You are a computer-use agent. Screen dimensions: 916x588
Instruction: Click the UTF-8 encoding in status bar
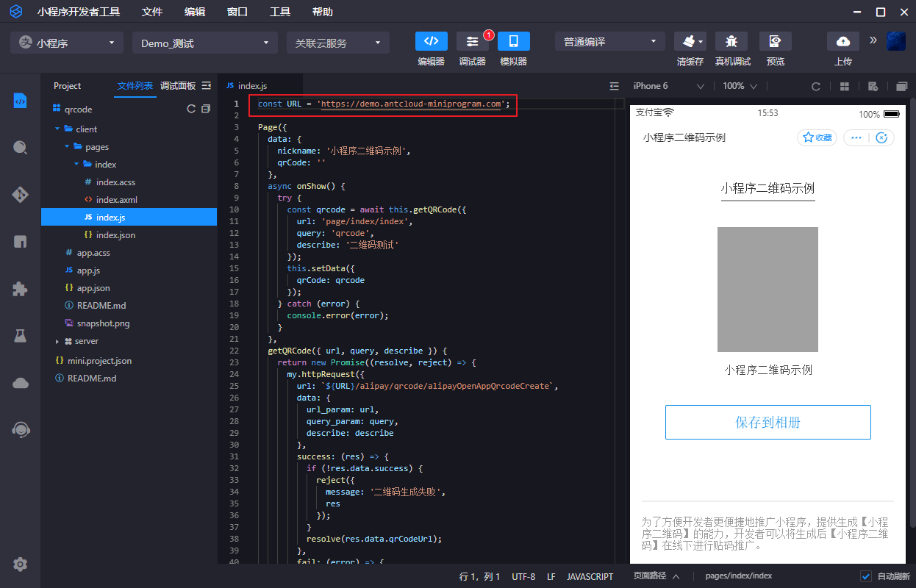tap(523, 576)
